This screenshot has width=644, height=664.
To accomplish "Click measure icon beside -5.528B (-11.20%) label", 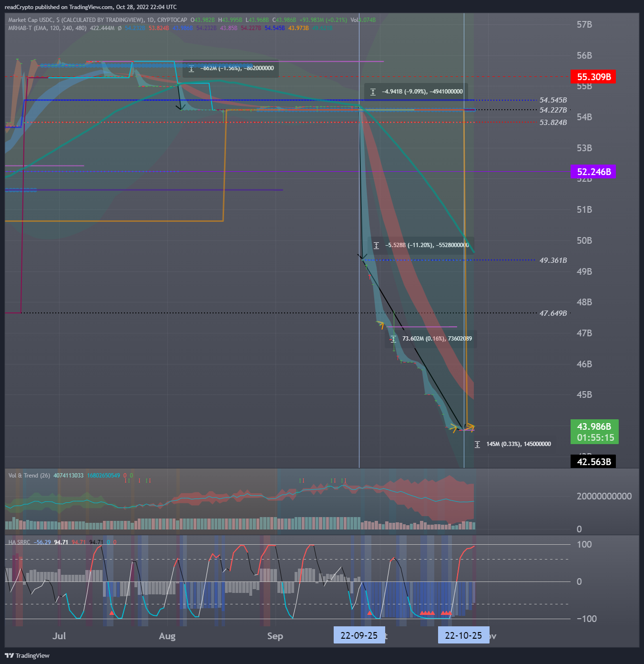I will [x=376, y=245].
